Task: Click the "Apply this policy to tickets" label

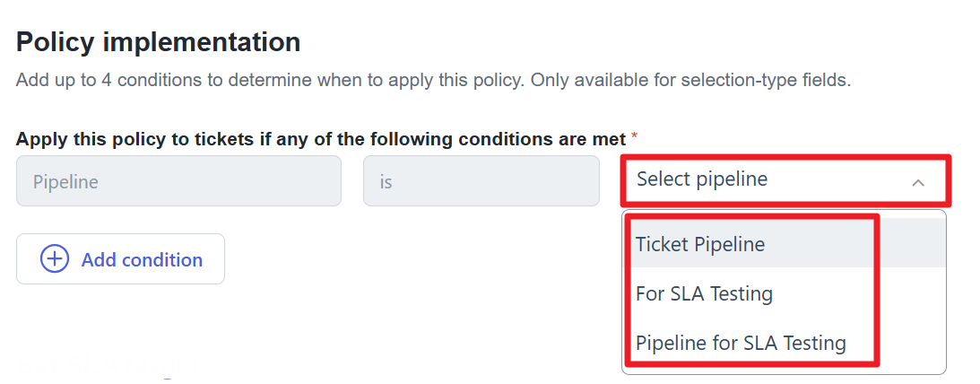Action: [x=137, y=139]
